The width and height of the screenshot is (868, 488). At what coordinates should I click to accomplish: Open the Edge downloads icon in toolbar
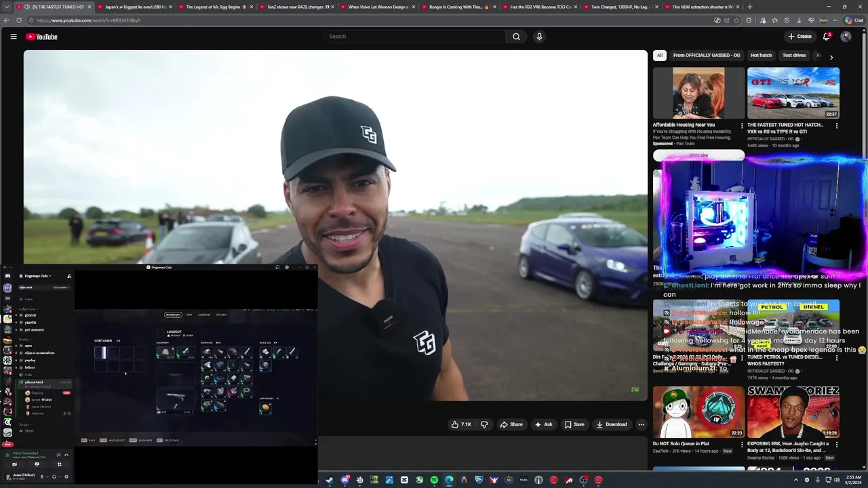click(x=799, y=20)
